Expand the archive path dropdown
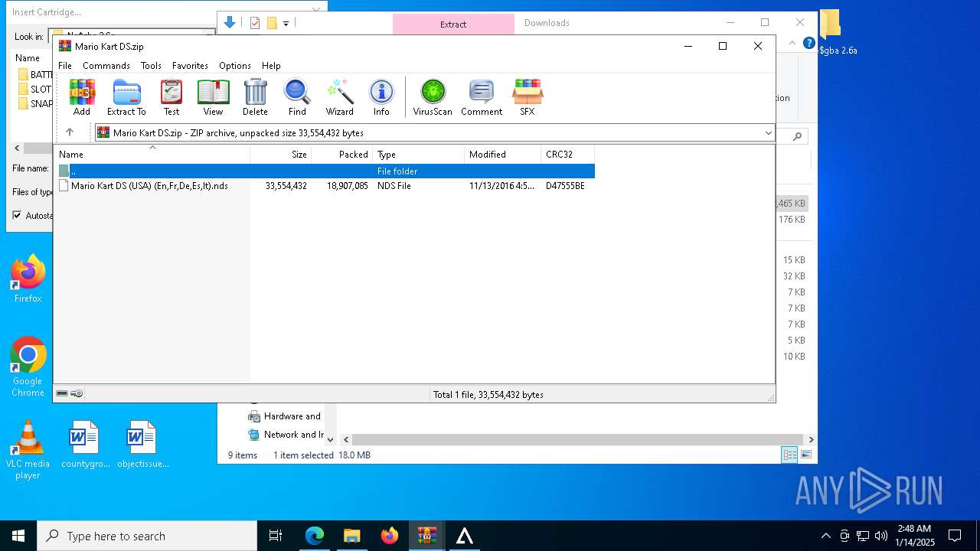The height and width of the screenshot is (551, 980). click(768, 133)
